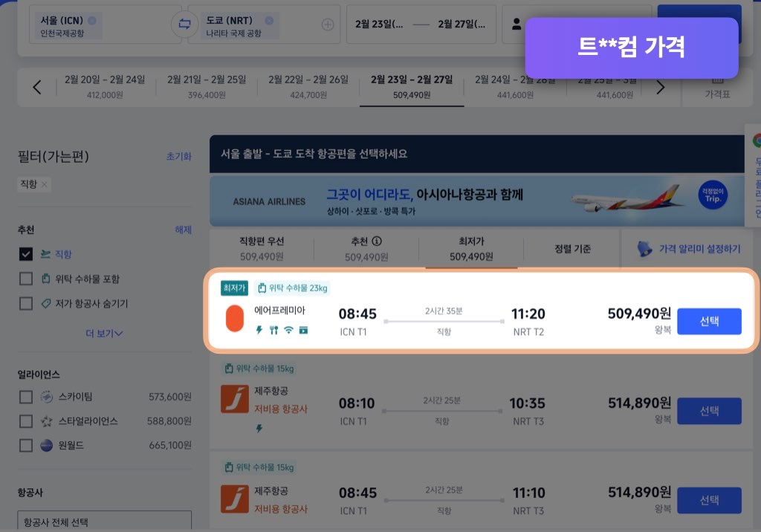This screenshot has height=532, width=761.
Task: Check the 스카이팀 alliance checkbox
Action: (25, 397)
